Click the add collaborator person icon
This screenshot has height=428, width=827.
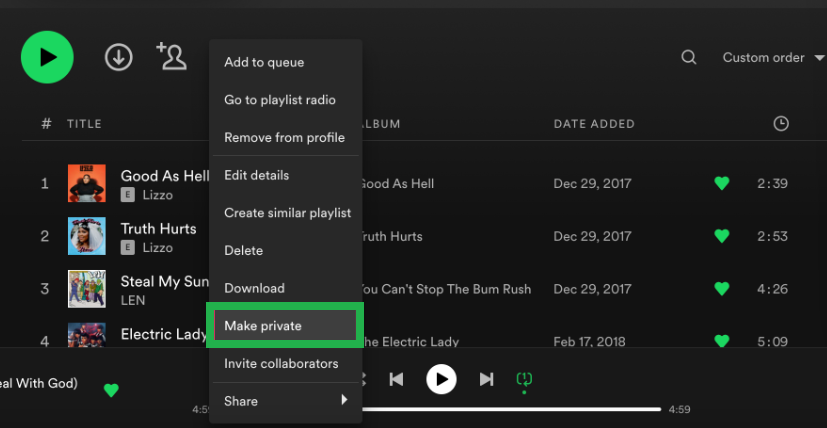point(172,56)
